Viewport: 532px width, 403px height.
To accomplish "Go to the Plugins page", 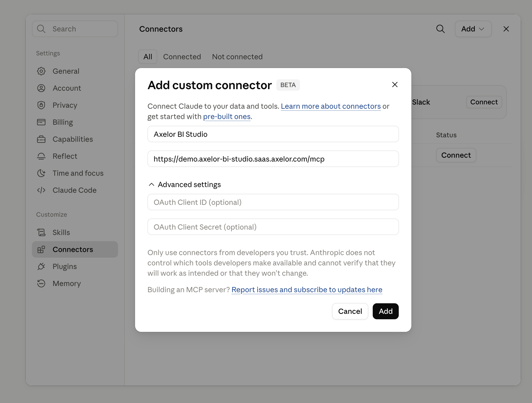I will 75,266.
